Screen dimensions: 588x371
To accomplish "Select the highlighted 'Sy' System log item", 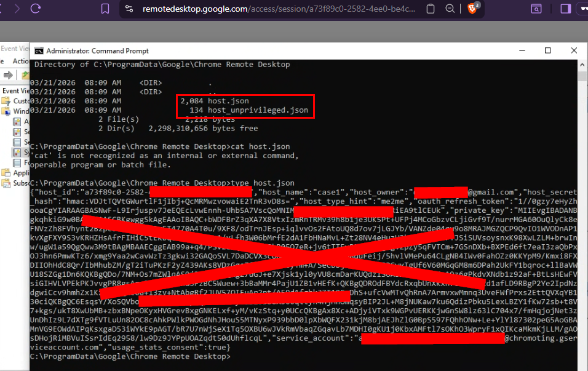I will (21, 153).
